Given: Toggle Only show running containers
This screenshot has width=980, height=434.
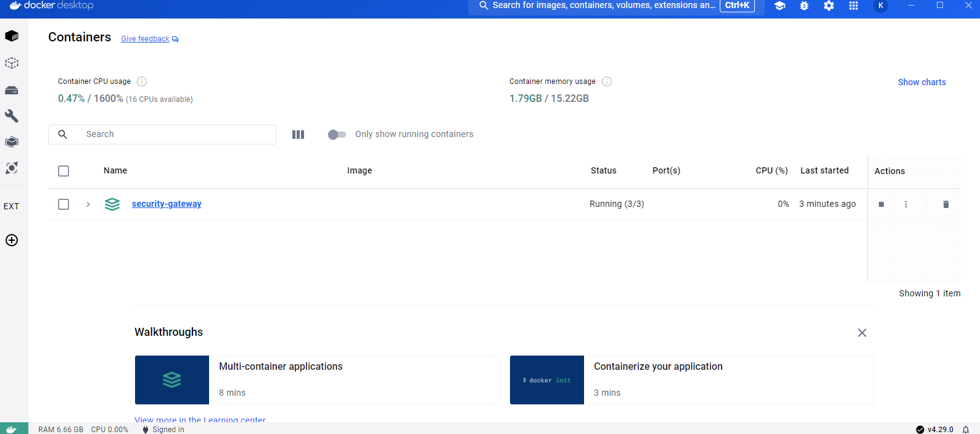Looking at the screenshot, I should [x=337, y=135].
